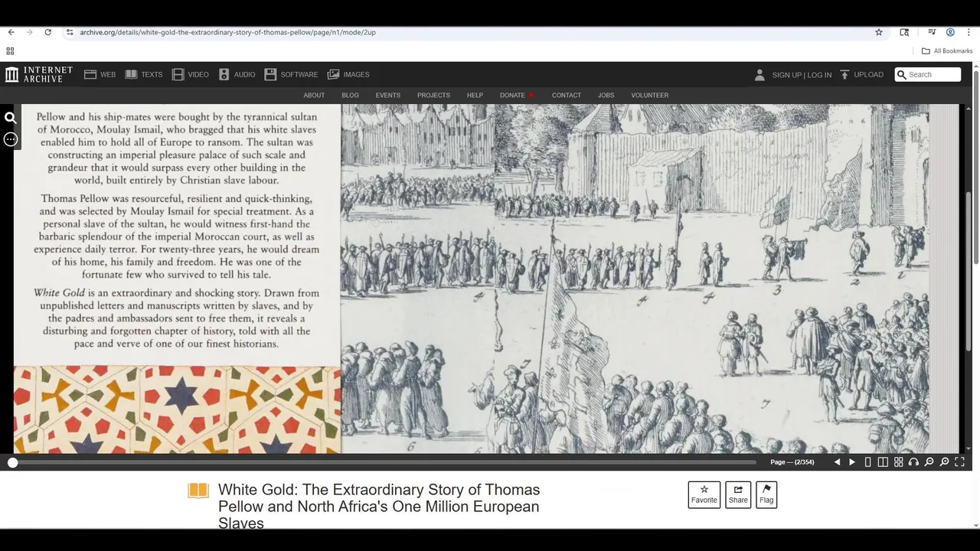Click the browser forward arrow
The width and height of the screenshot is (980, 551).
(x=29, y=32)
